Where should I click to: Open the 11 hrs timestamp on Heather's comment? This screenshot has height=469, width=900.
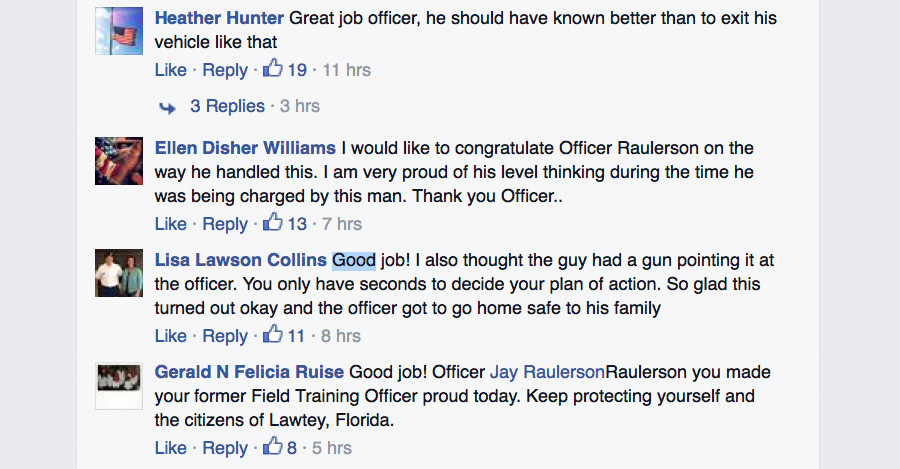(347, 70)
